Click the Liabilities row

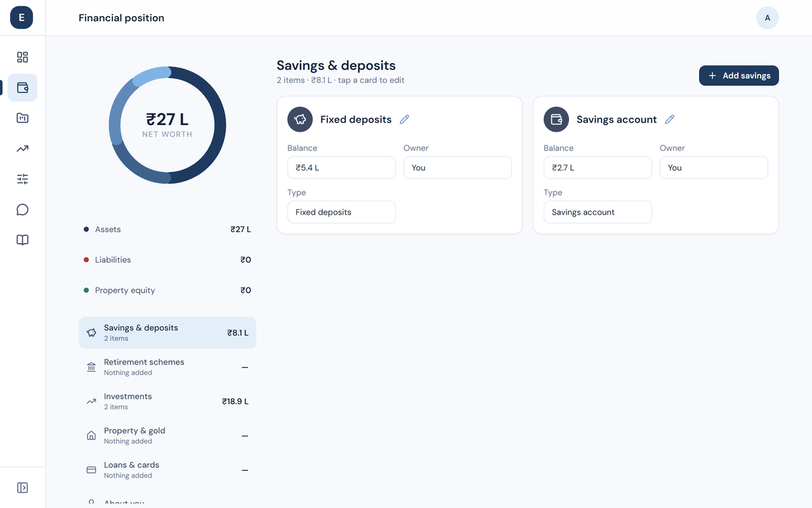click(x=167, y=260)
